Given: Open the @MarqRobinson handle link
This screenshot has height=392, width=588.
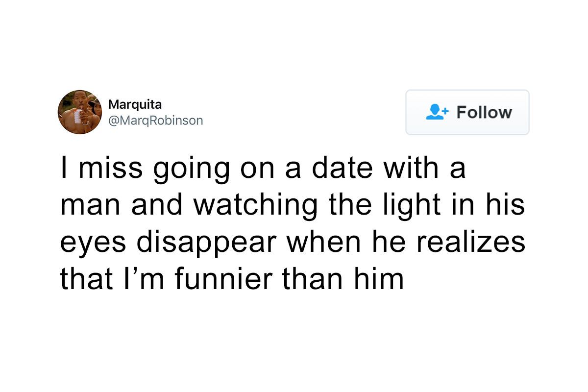Looking at the screenshot, I should [x=155, y=121].
